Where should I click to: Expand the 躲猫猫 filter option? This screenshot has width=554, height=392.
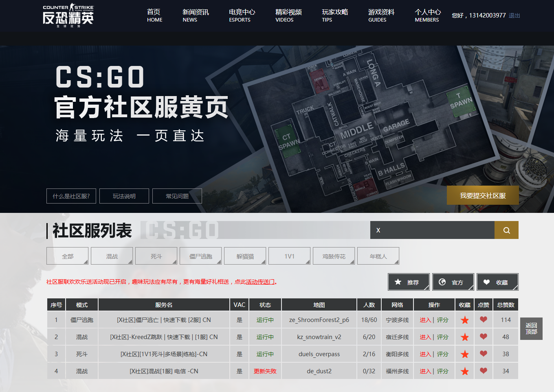tap(245, 256)
